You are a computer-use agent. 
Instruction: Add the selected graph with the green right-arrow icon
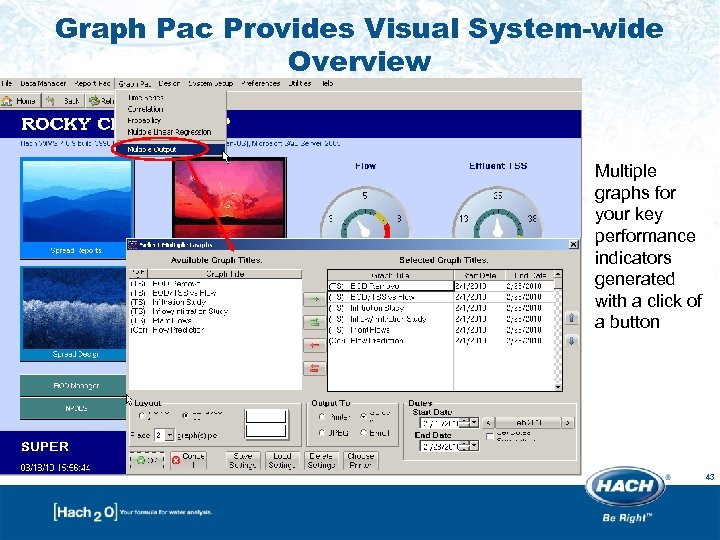point(315,300)
